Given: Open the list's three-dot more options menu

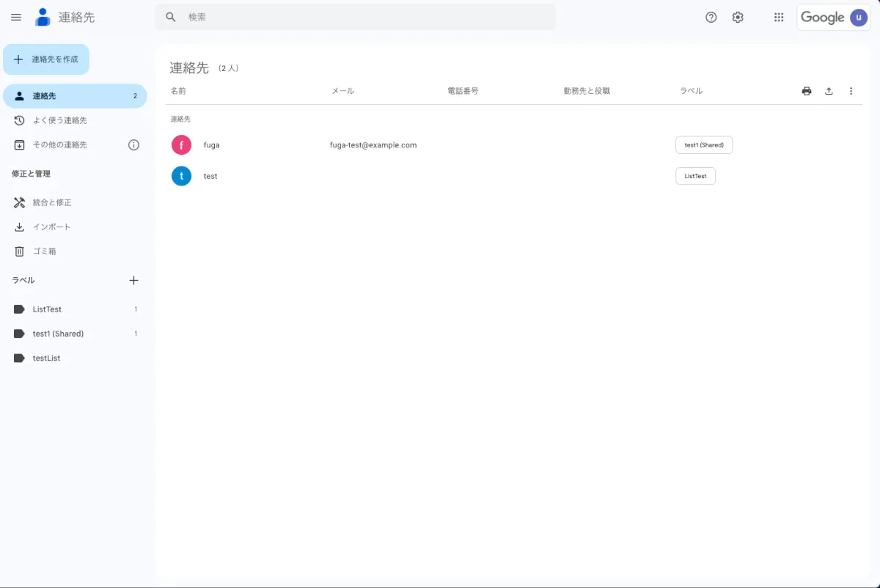Looking at the screenshot, I should [851, 91].
